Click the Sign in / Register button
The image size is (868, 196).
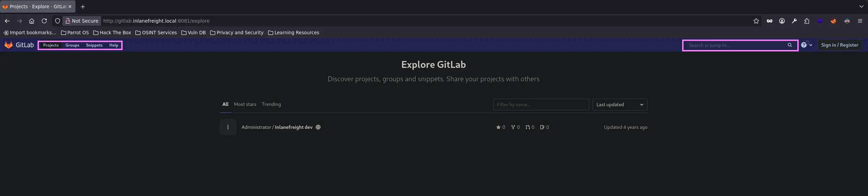pyautogui.click(x=840, y=45)
